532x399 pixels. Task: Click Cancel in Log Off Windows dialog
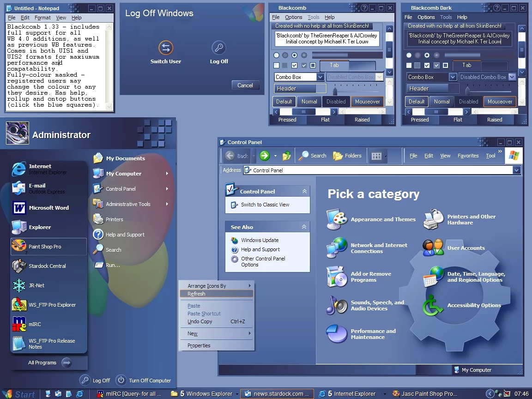coord(245,85)
